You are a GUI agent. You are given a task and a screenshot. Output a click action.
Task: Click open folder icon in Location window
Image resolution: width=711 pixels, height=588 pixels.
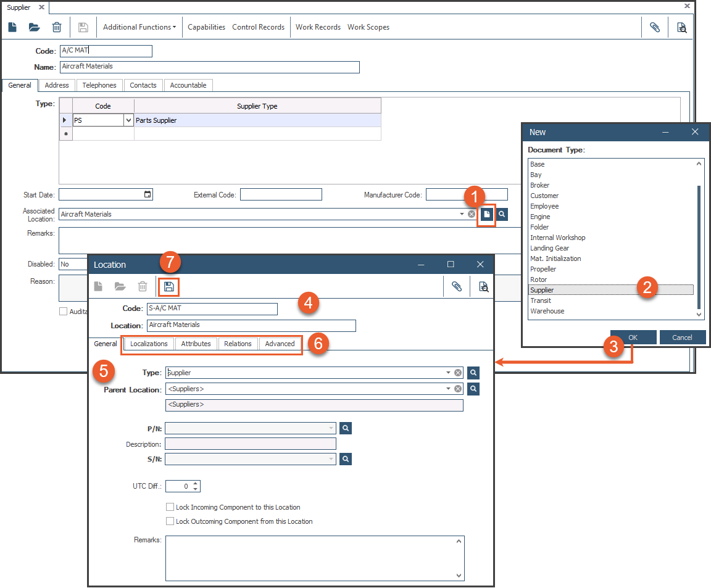pos(120,286)
